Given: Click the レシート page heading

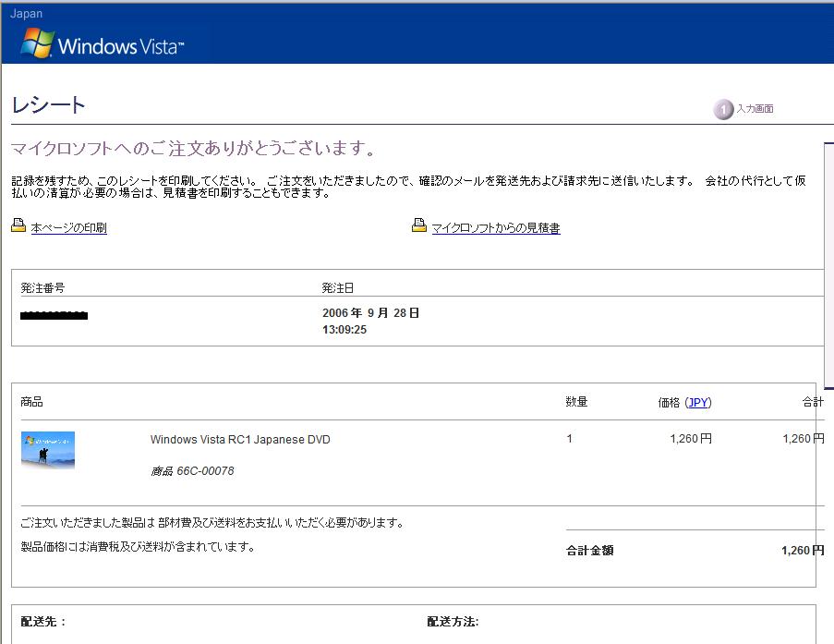Looking at the screenshot, I should tap(48, 104).
